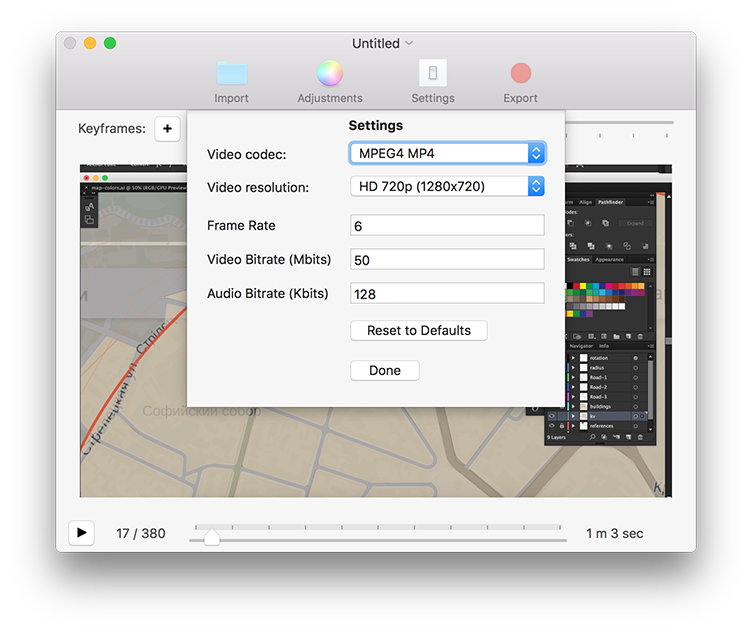Click the Video Bitrate field
Image resolution: width=752 pixels, height=632 pixels.
447,259
